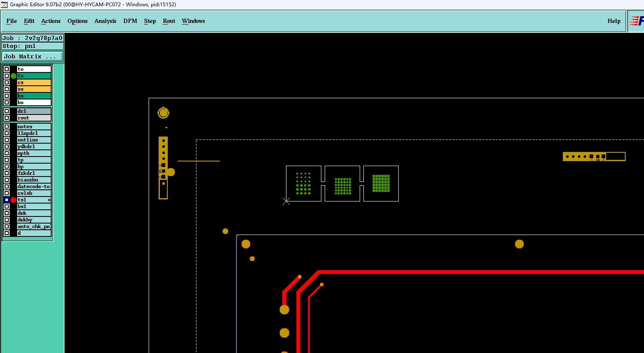
Task: Click the Job Matrix button
Action: click(x=33, y=56)
